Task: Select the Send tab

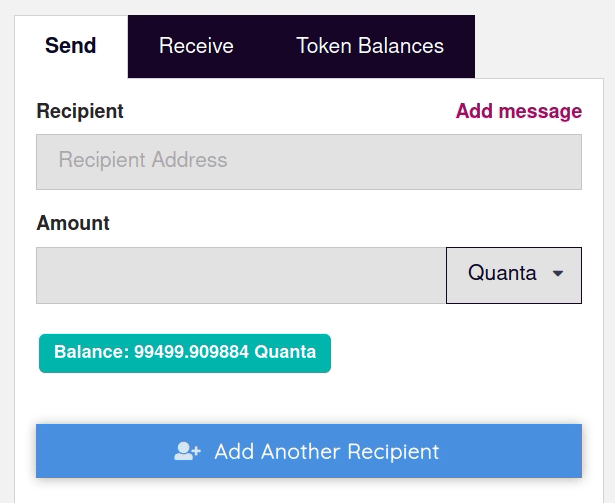Action: coord(71,46)
